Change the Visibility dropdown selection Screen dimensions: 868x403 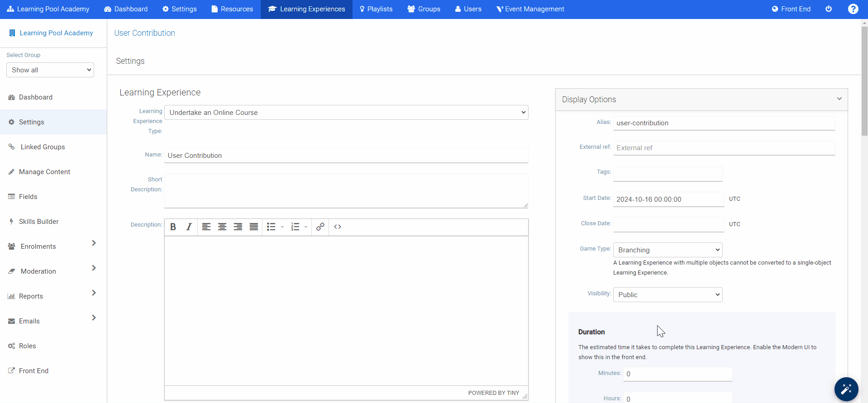[x=668, y=295]
